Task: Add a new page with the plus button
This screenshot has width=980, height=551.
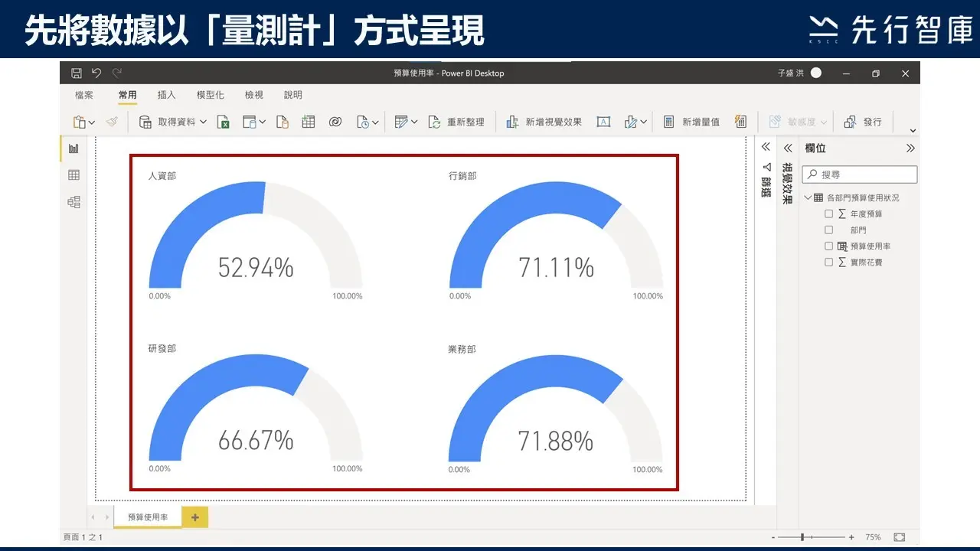Action: point(195,517)
